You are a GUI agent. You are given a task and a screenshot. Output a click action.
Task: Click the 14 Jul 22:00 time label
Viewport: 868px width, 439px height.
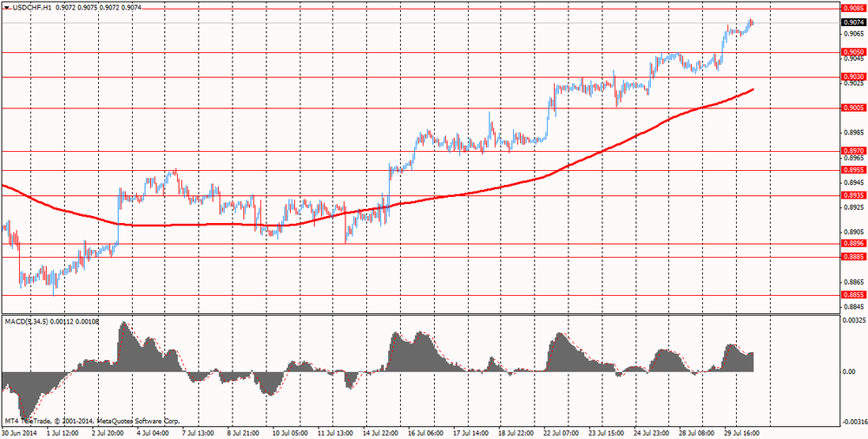click(x=380, y=431)
